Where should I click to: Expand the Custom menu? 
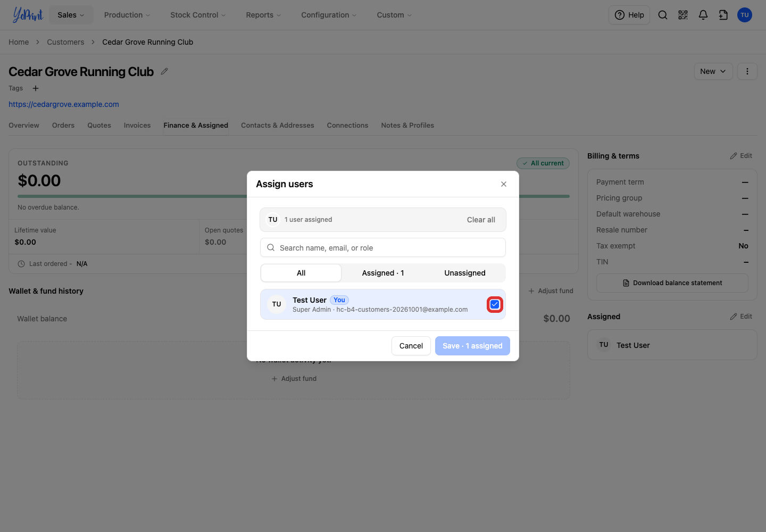pyautogui.click(x=394, y=15)
